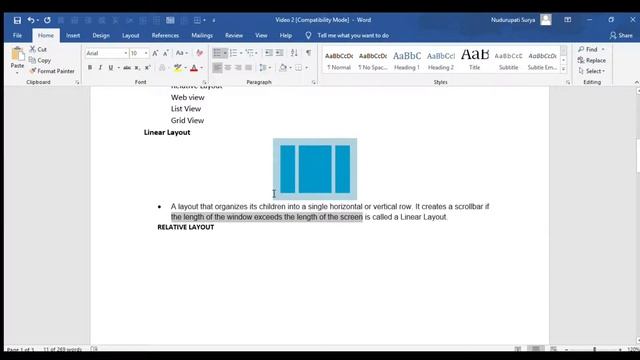Viewport: 640px width, 360px height.
Task: Apply the Heading 2 style
Action: 441,60
